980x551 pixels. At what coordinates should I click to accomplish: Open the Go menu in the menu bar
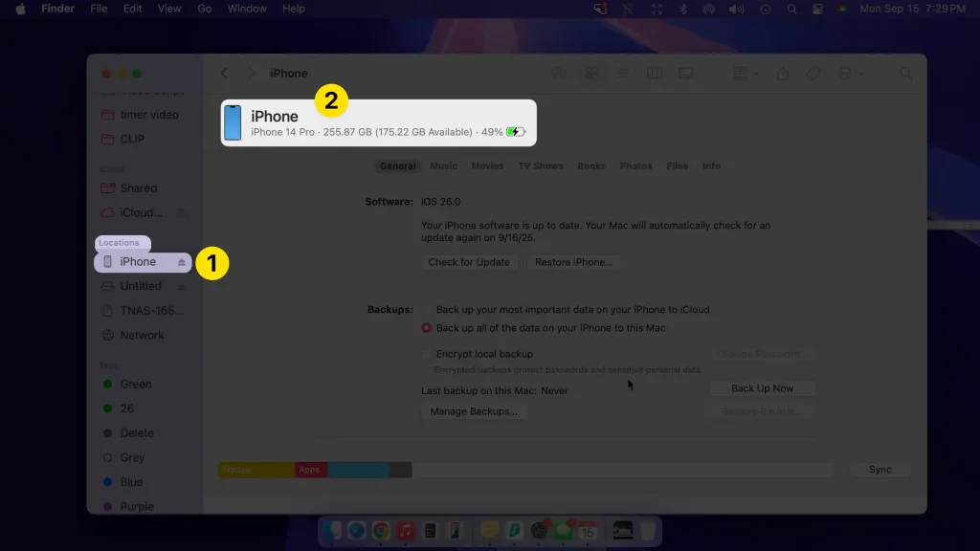(x=204, y=9)
